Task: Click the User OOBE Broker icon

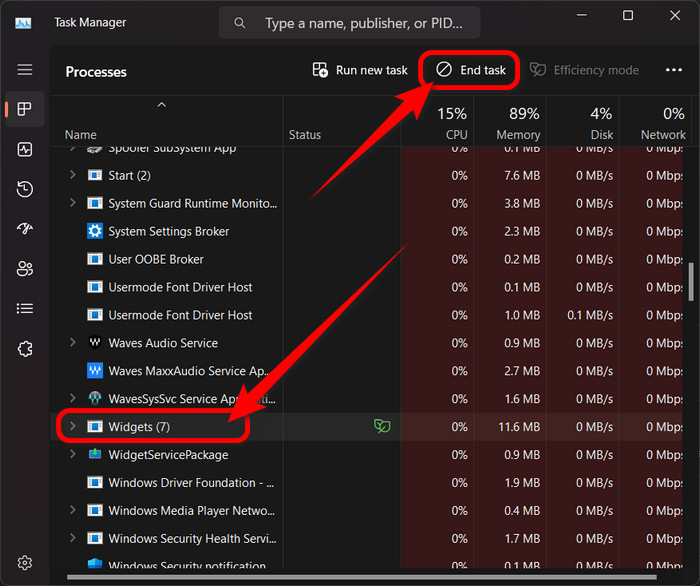Action: pyautogui.click(x=95, y=259)
